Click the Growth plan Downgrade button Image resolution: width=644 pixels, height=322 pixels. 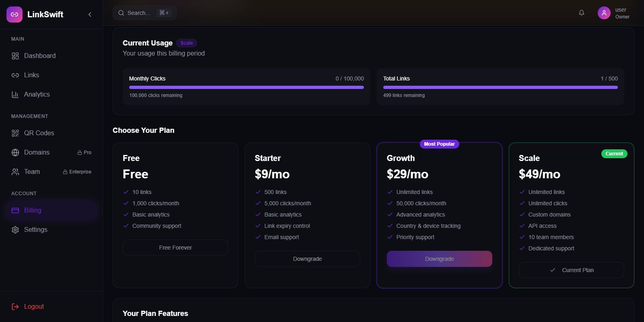(439, 259)
